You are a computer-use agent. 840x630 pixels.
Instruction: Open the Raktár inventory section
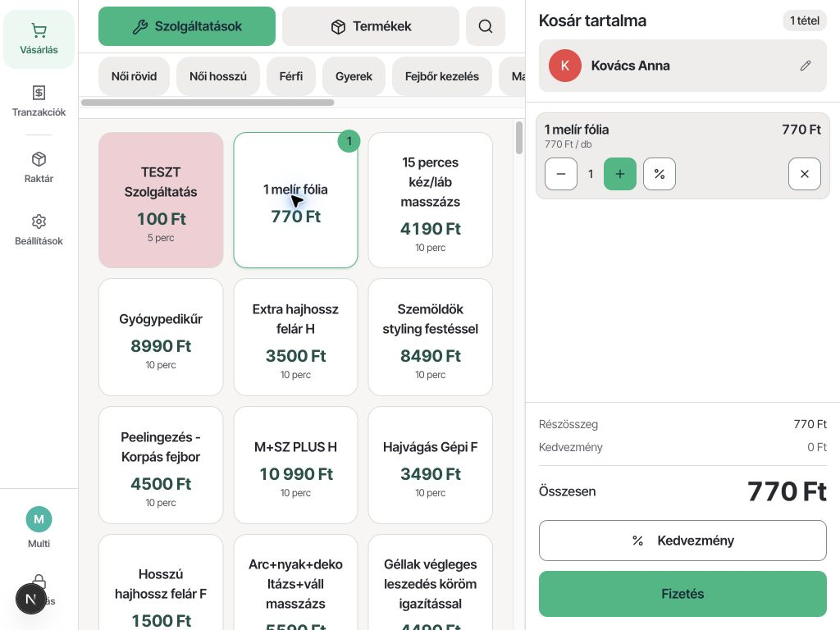pos(39,167)
